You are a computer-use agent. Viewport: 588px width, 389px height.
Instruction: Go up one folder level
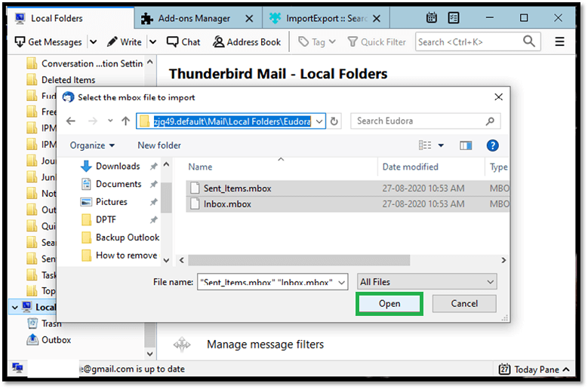[x=125, y=121]
